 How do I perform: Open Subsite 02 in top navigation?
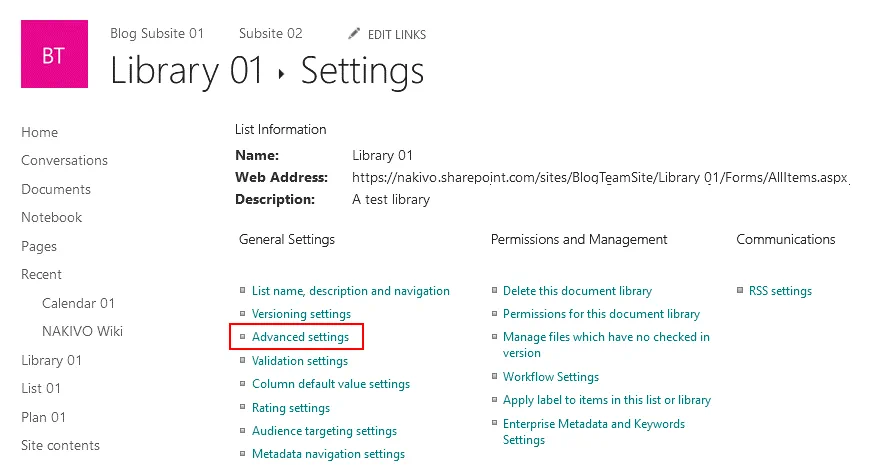[x=271, y=34]
